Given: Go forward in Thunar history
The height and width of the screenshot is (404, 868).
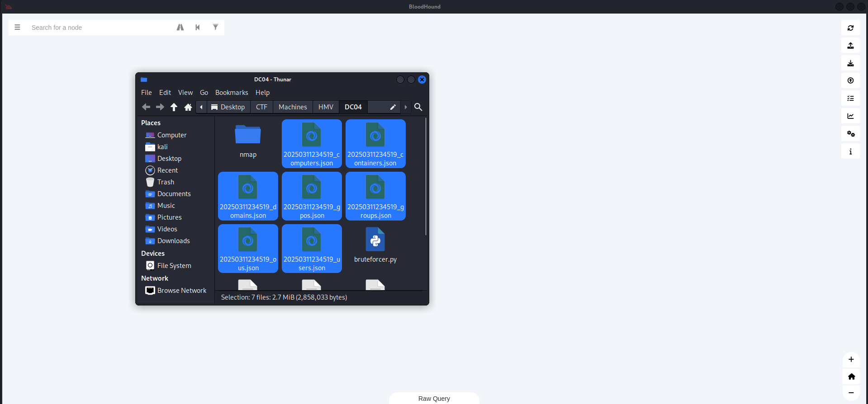Looking at the screenshot, I should 160,107.
